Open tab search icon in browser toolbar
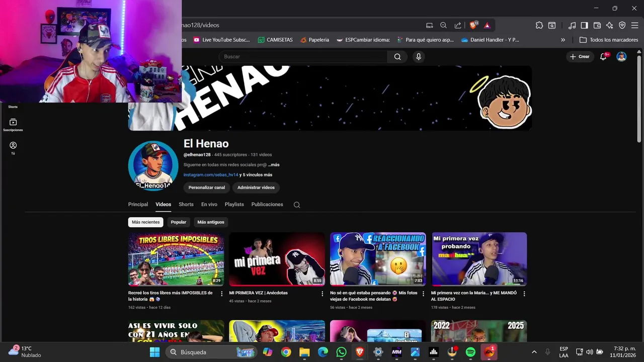Image resolution: width=644 pixels, height=362 pixels. coord(552,25)
